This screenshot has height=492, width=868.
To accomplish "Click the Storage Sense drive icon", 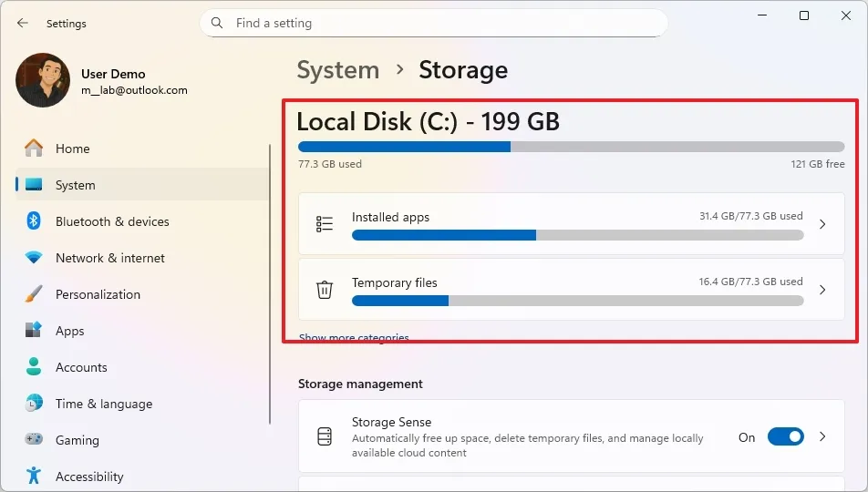I will (x=325, y=436).
